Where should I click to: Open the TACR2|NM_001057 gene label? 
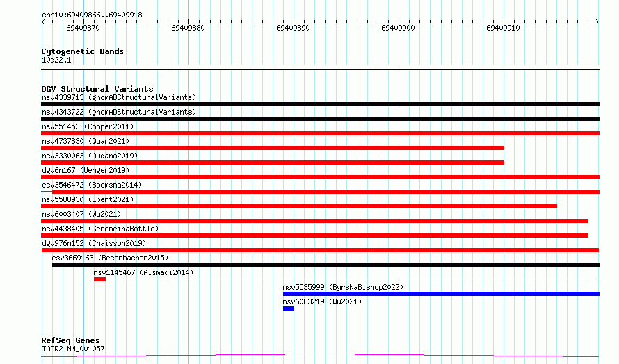(73, 349)
